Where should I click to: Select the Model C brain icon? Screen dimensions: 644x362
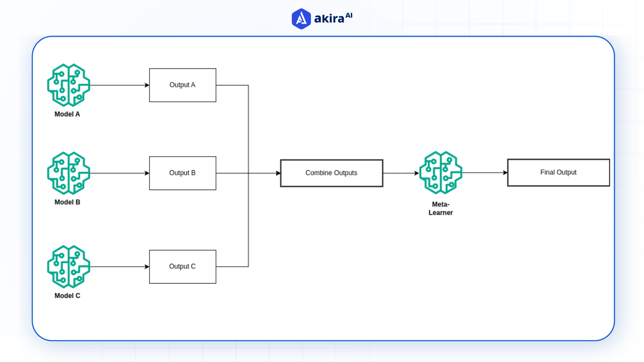click(68, 266)
